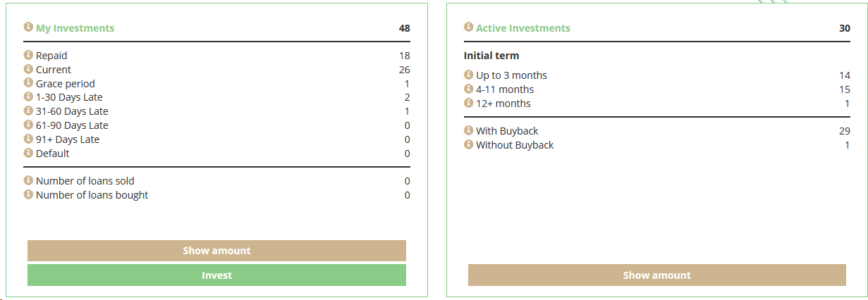
Task: Click info icon beside Number of loans bought
Action: [x=29, y=194]
